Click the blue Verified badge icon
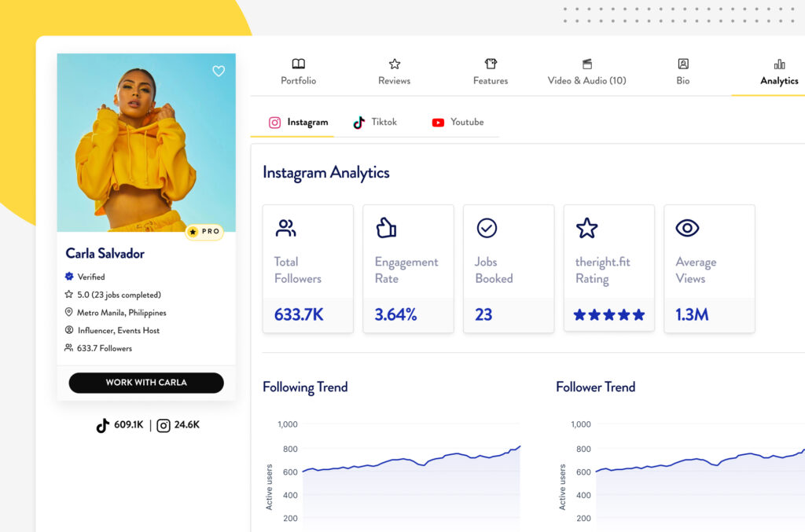The width and height of the screenshot is (805, 532). (x=69, y=277)
